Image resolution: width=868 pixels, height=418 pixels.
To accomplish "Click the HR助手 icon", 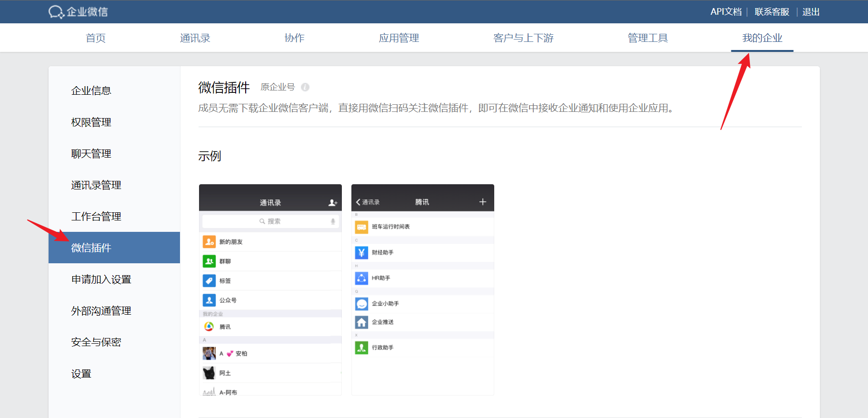I will coord(361,278).
